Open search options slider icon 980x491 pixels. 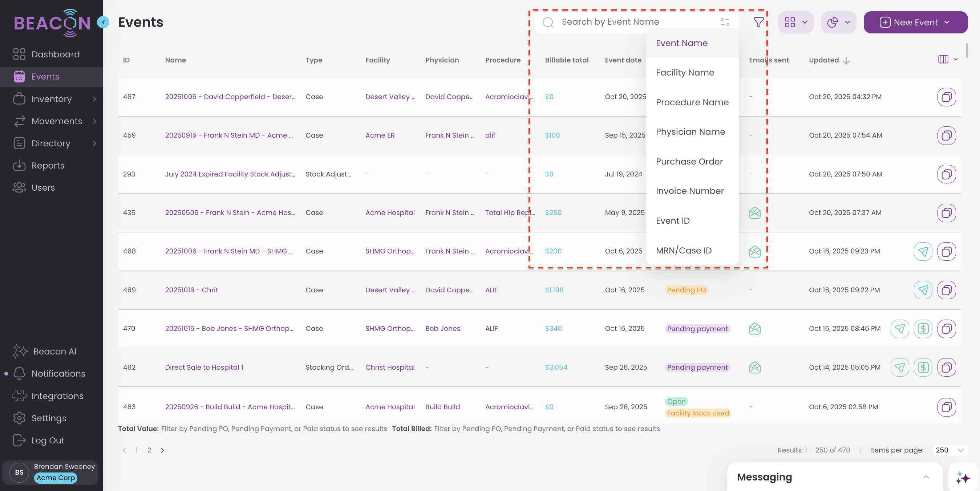point(725,23)
